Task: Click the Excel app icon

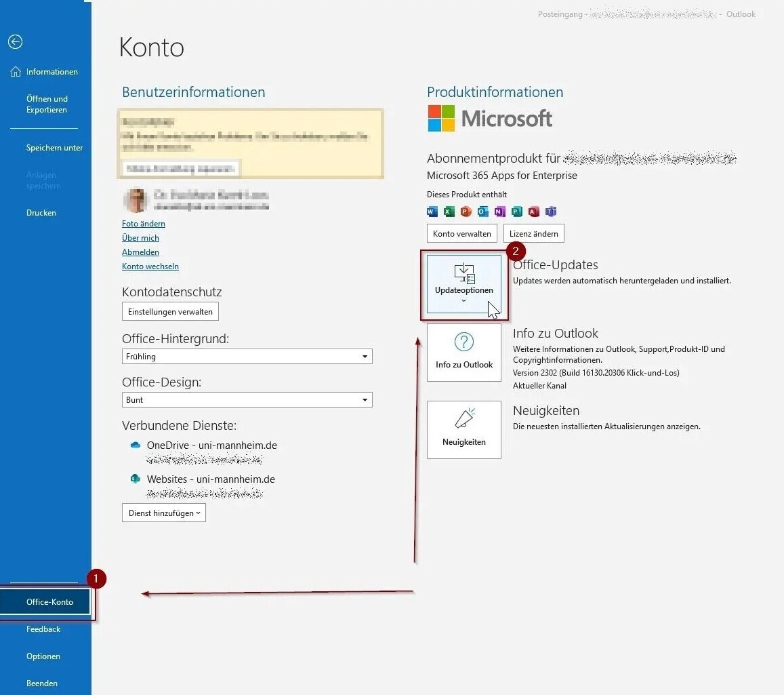Action: click(449, 212)
